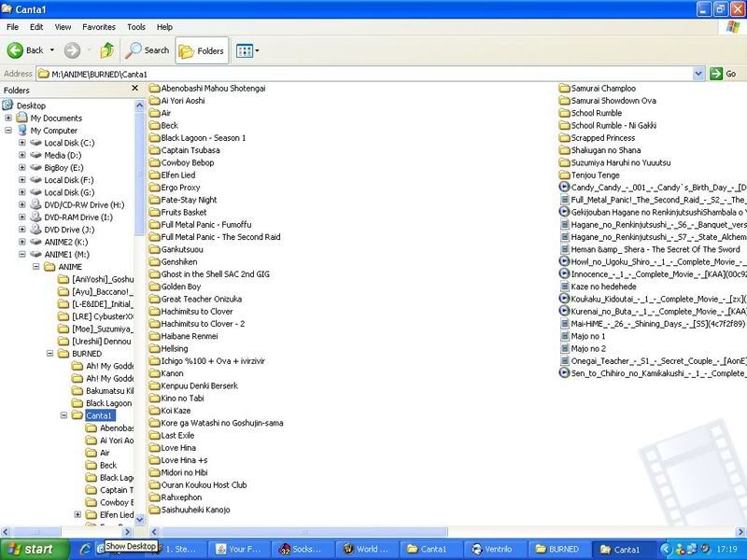Collapse ANIME1 (M:) drive node

[x=21, y=254]
